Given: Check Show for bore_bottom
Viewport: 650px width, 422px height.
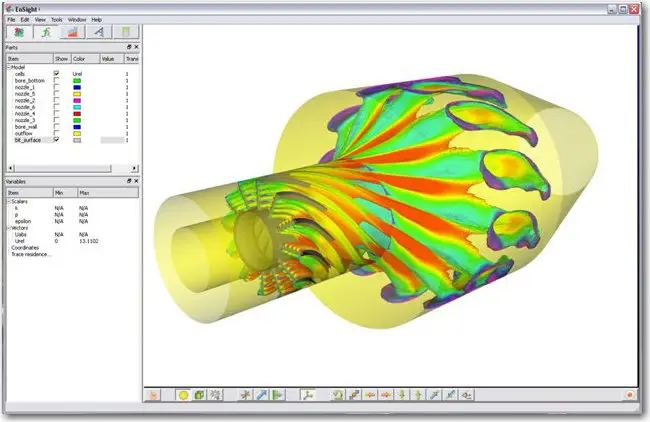Looking at the screenshot, I should [56, 80].
